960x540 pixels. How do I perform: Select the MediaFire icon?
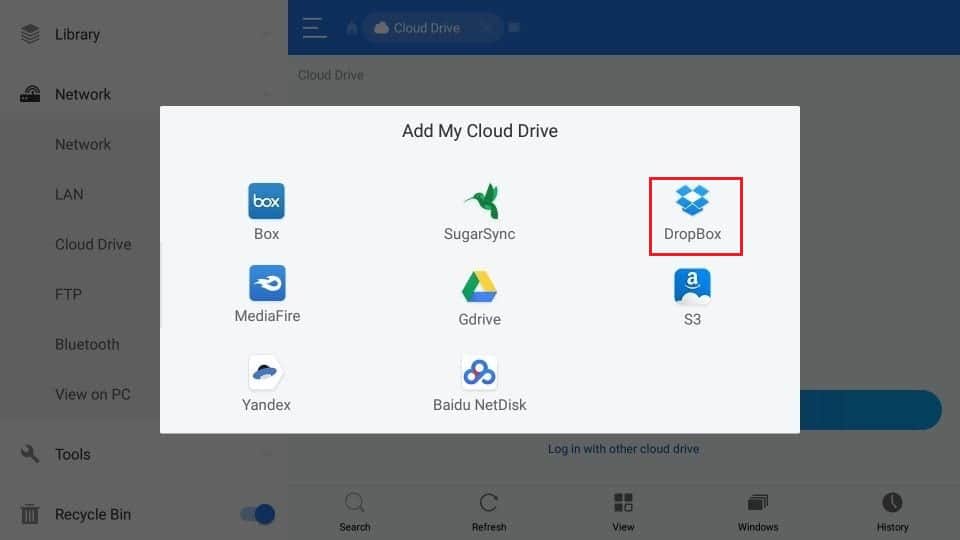point(267,283)
